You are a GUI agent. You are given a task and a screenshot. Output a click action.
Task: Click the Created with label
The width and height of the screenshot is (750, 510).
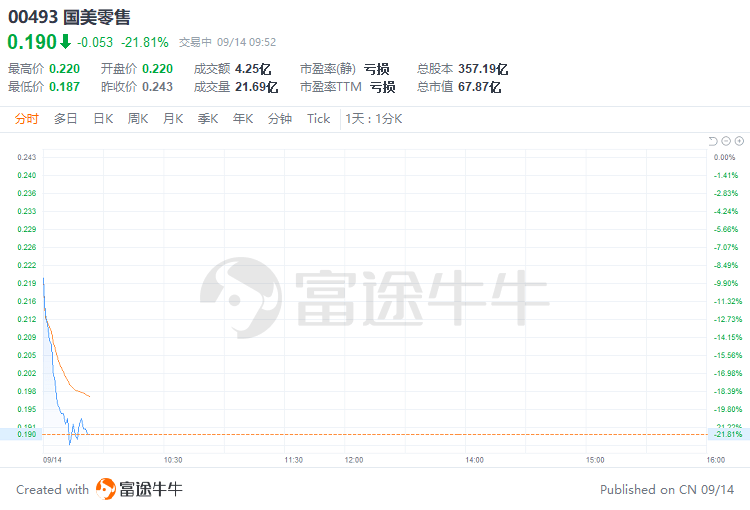coord(53,489)
